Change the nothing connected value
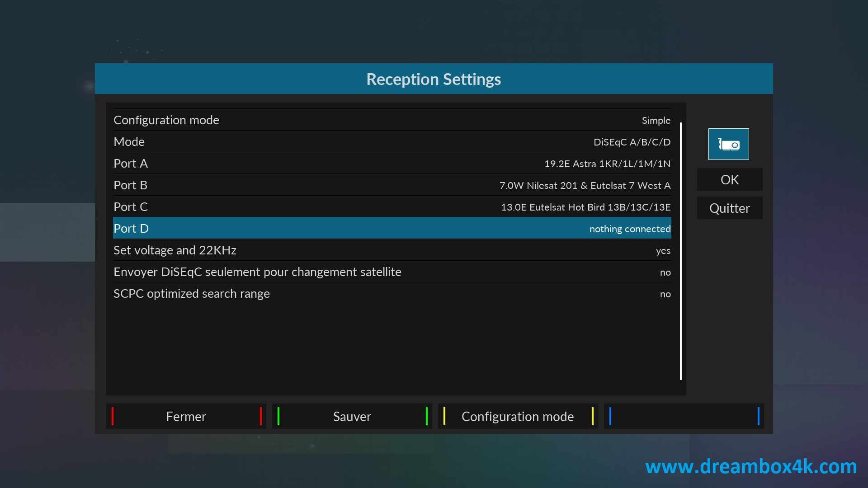868x488 pixels. coord(630,229)
